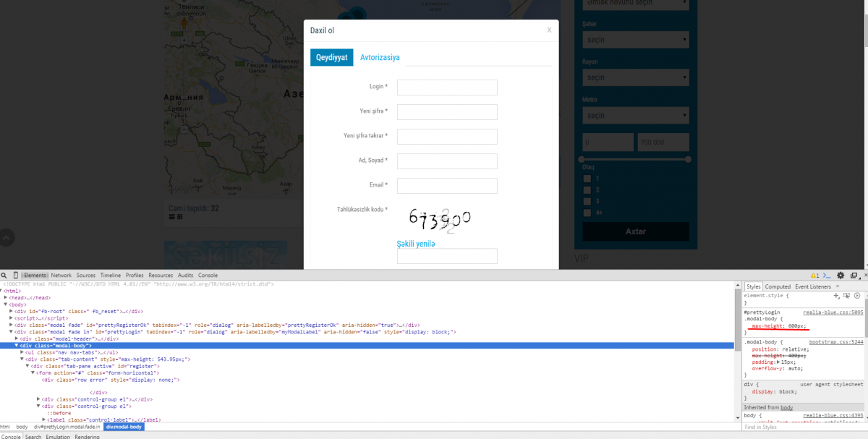868x439 pixels.
Task: Toggle the Otaq 4+ checkbox
Action: [x=587, y=213]
